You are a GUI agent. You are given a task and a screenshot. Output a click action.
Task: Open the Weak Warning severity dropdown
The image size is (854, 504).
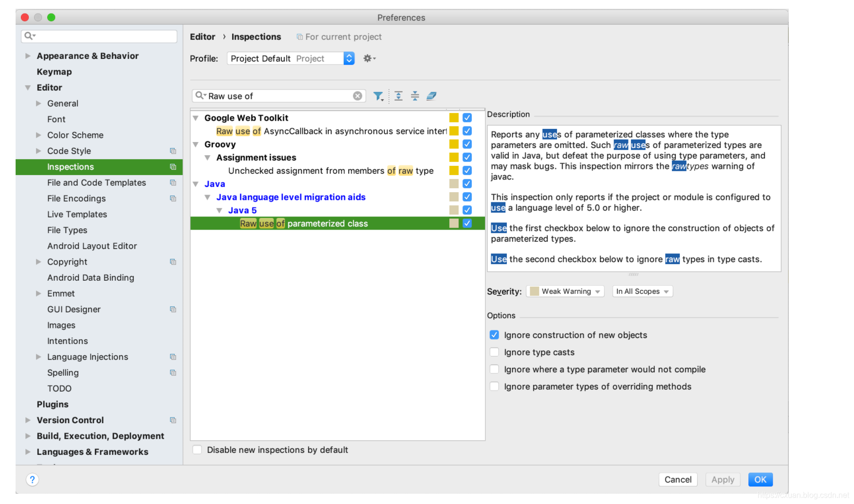(x=565, y=291)
